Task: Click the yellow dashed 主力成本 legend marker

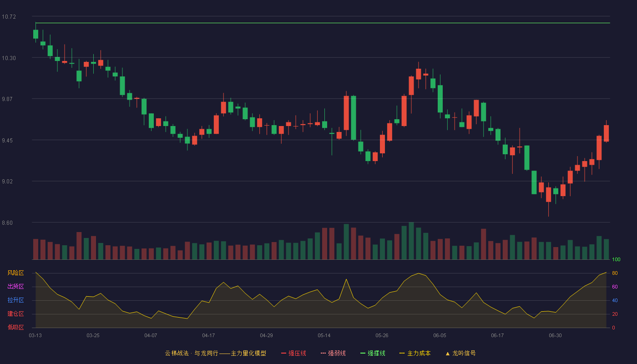Action: tap(402, 353)
